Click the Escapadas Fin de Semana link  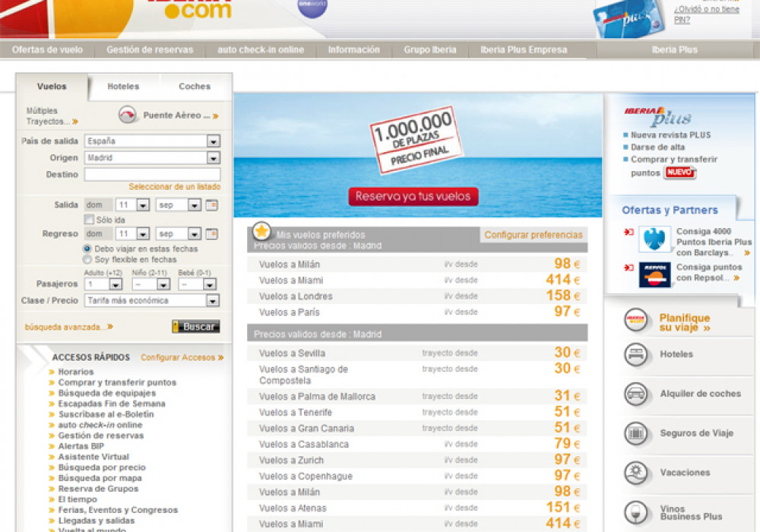pyautogui.click(x=112, y=404)
